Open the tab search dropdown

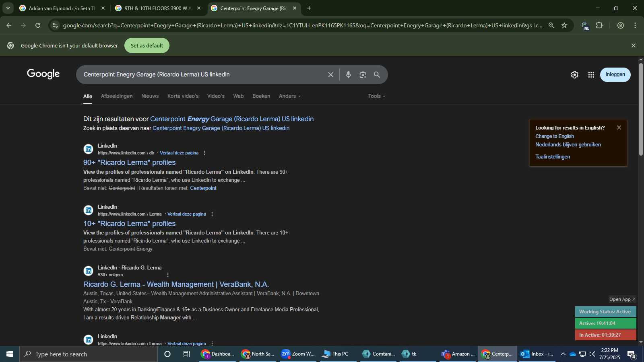[8, 8]
